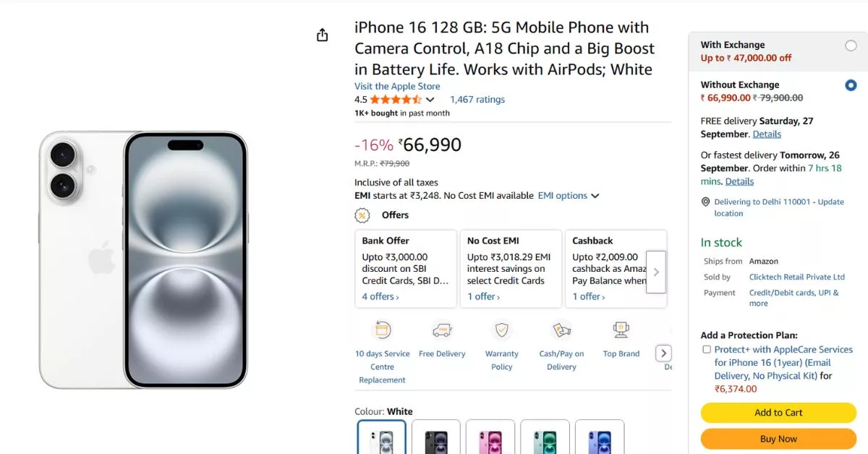The width and height of the screenshot is (868, 454).
Task: Click the percent badge next to Offers
Action: coord(361,215)
